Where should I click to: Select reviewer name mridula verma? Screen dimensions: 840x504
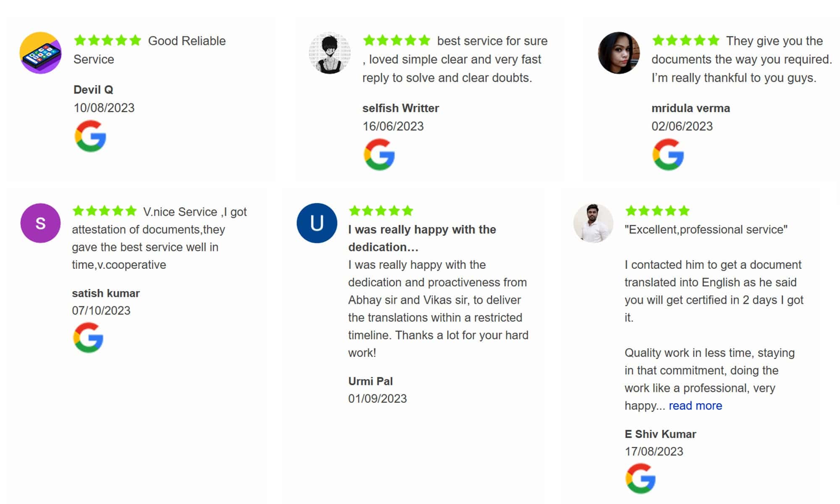pyautogui.click(x=690, y=108)
